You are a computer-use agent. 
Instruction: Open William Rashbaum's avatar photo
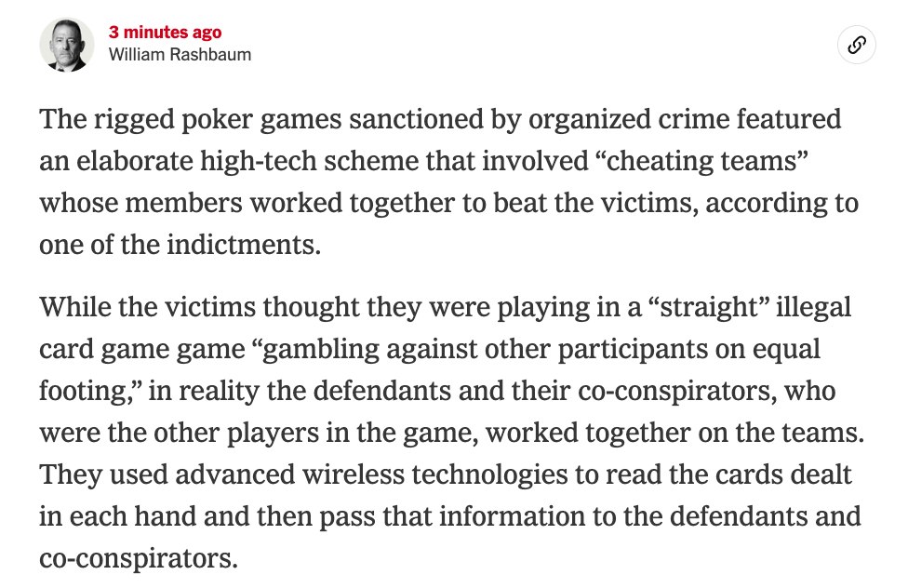point(67,45)
